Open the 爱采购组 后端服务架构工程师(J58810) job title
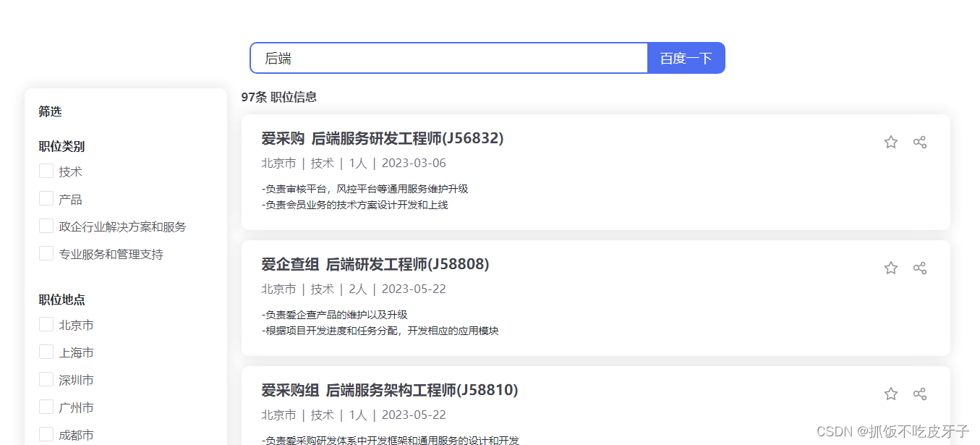This screenshot has height=445, width=980. 390,390
